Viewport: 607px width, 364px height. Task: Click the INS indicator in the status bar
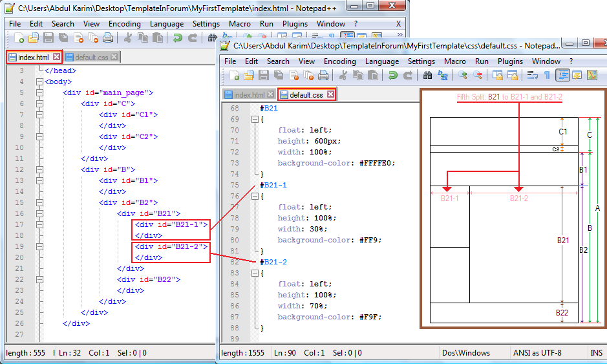(596, 353)
